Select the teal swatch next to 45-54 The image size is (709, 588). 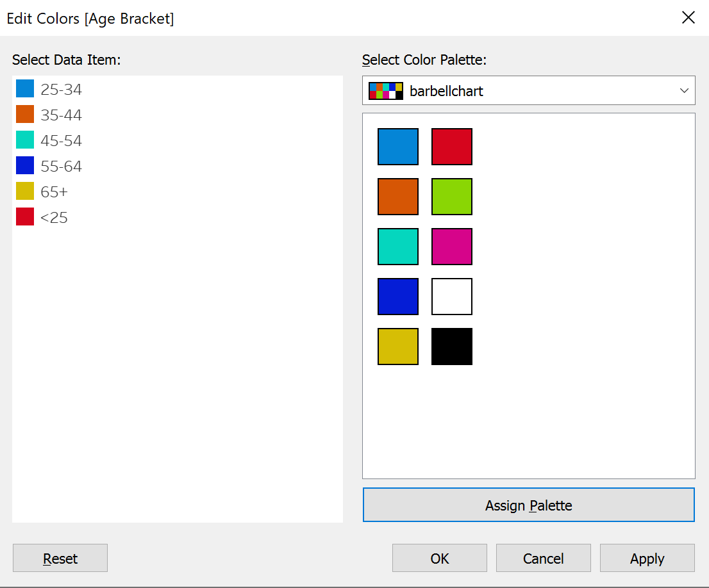[x=24, y=140]
